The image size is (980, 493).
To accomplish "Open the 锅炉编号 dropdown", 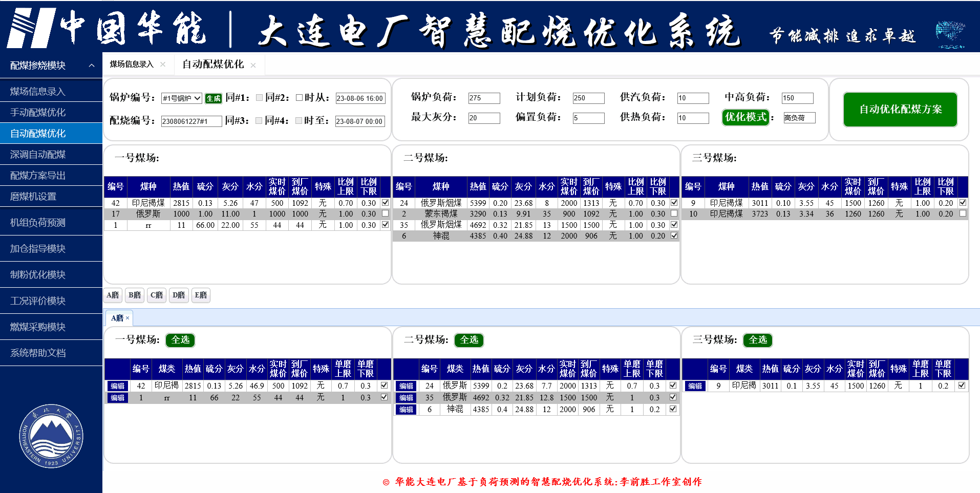I will point(181,98).
